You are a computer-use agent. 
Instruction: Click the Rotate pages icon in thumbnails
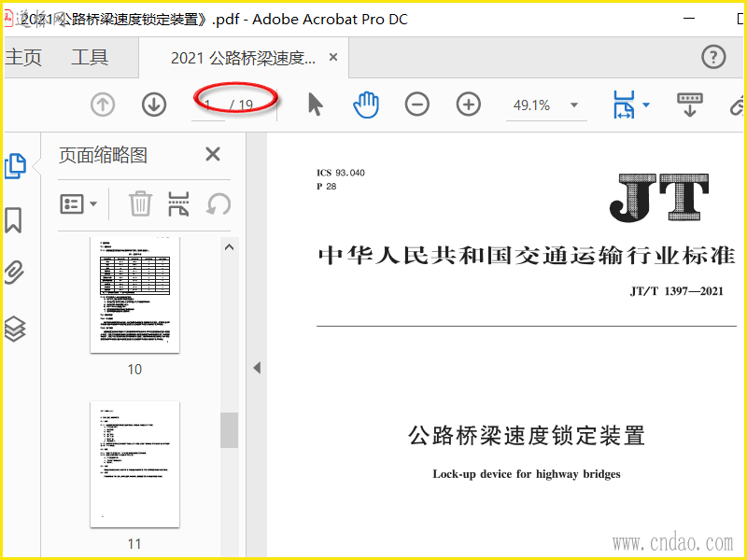(218, 204)
